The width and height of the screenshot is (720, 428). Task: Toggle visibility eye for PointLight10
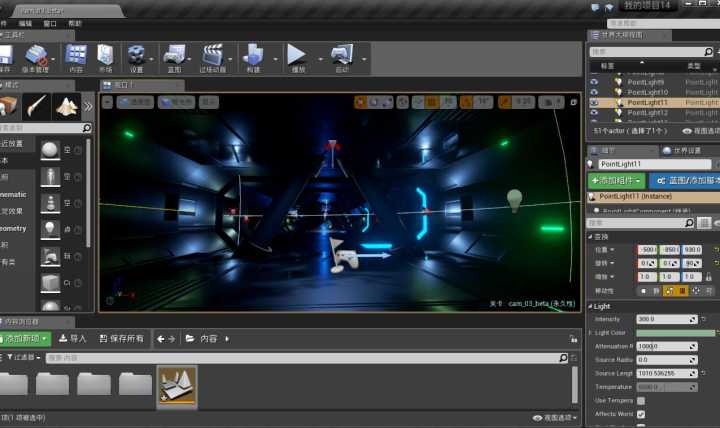point(594,92)
